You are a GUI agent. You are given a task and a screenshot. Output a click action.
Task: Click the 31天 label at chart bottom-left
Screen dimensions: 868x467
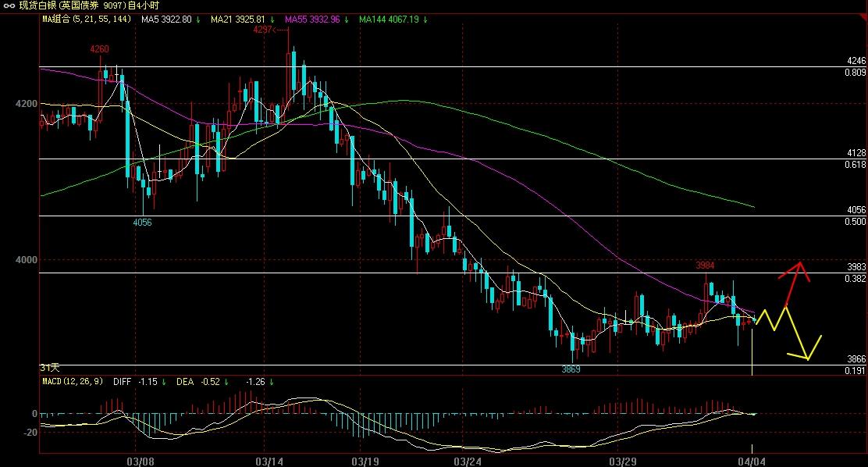[x=50, y=366]
